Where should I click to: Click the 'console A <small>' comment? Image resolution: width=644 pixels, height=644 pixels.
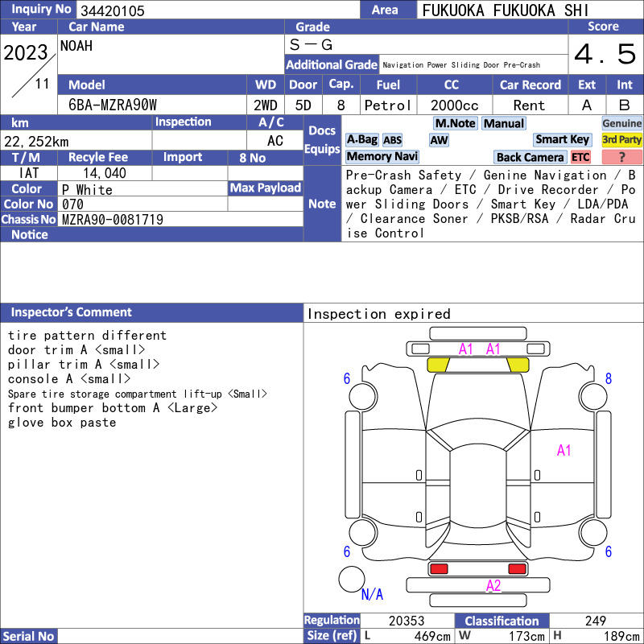click(69, 378)
